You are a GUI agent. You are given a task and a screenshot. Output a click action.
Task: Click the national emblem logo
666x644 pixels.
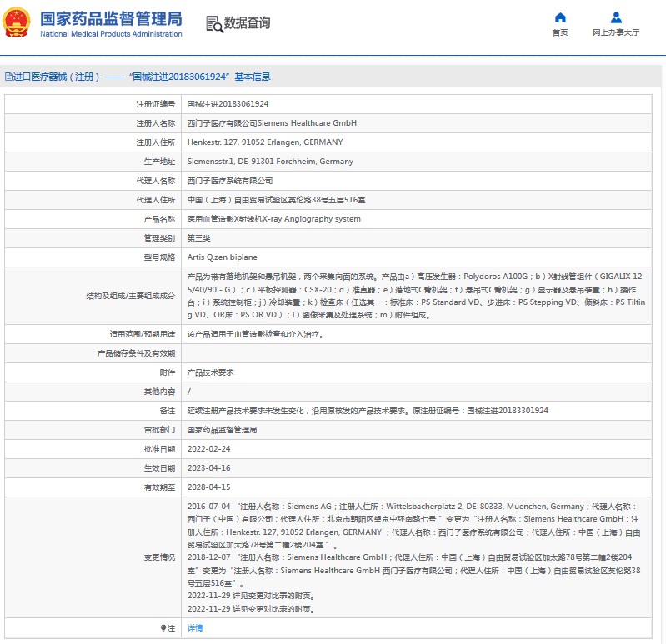click(x=16, y=22)
